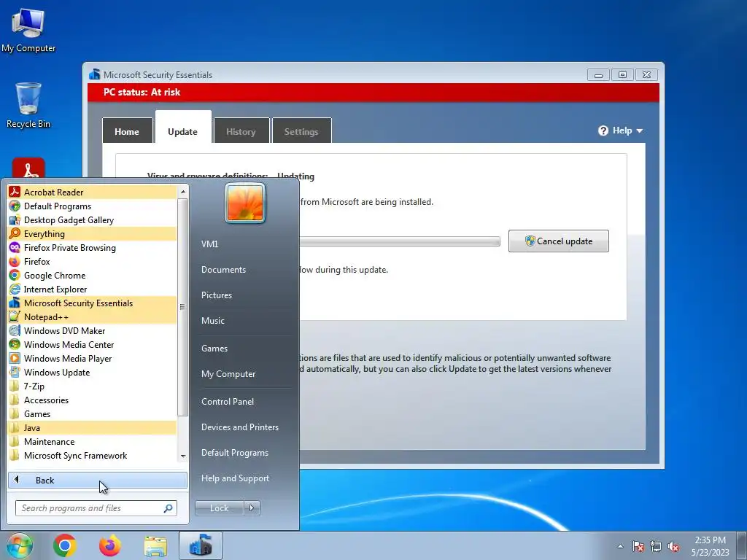Launch Default Programs in the programs list
This screenshot has width=747, height=560.
pyautogui.click(x=93, y=206)
